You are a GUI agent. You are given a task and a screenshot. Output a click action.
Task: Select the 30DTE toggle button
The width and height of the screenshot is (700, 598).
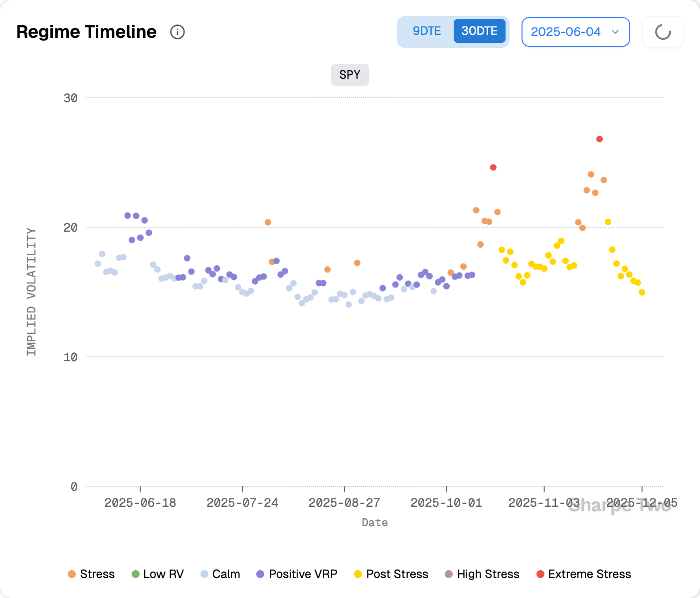coord(479,31)
